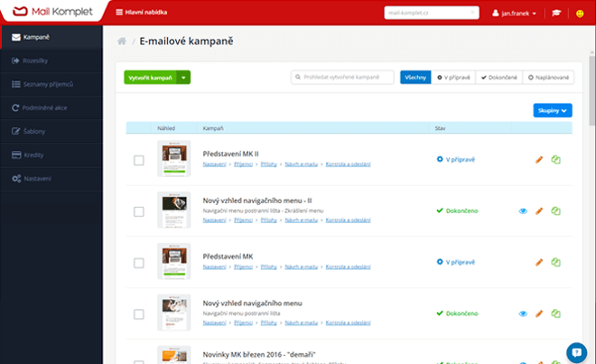Screen dimensions: 596x364
Task: Open the Kampaně sidebar section
Action: (x=51, y=37)
